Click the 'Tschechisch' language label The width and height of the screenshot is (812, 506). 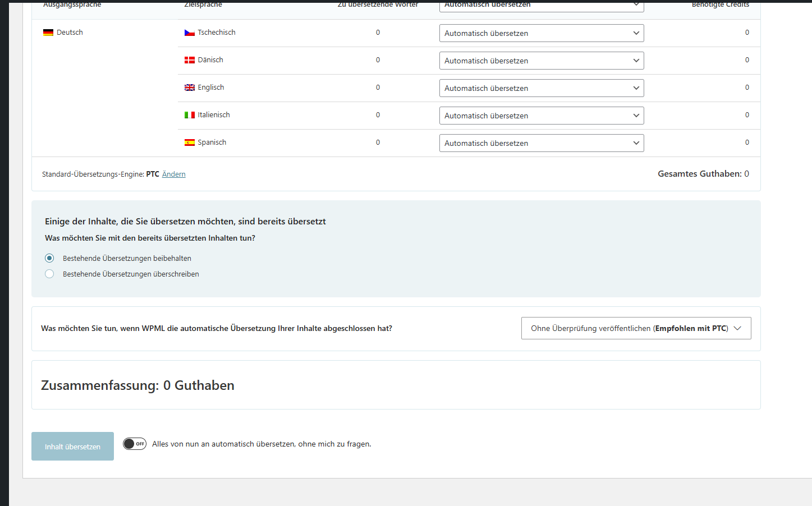(x=217, y=33)
